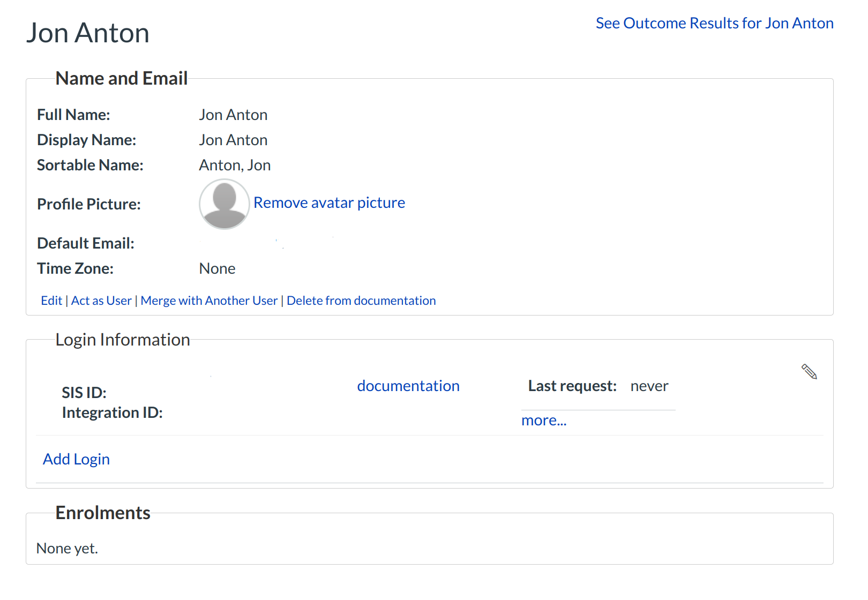Open See Outcome Results for Jon Anton
Image resolution: width=868 pixels, height=600 pixels.
pos(714,23)
